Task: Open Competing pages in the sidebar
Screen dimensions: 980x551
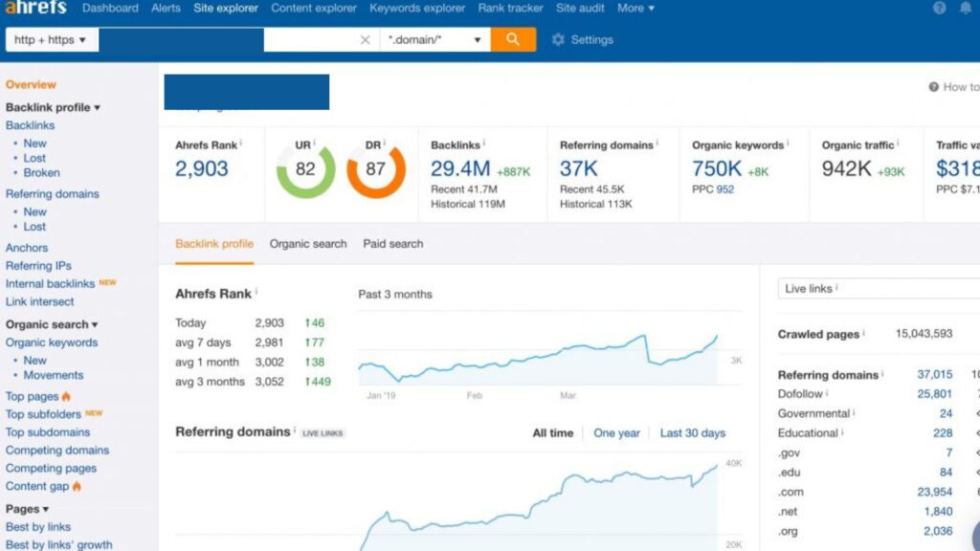Action: [x=51, y=468]
